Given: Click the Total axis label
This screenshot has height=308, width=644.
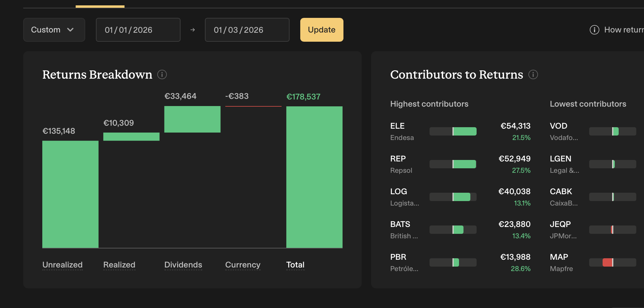Looking at the screenshot, I should pos(295,265).
